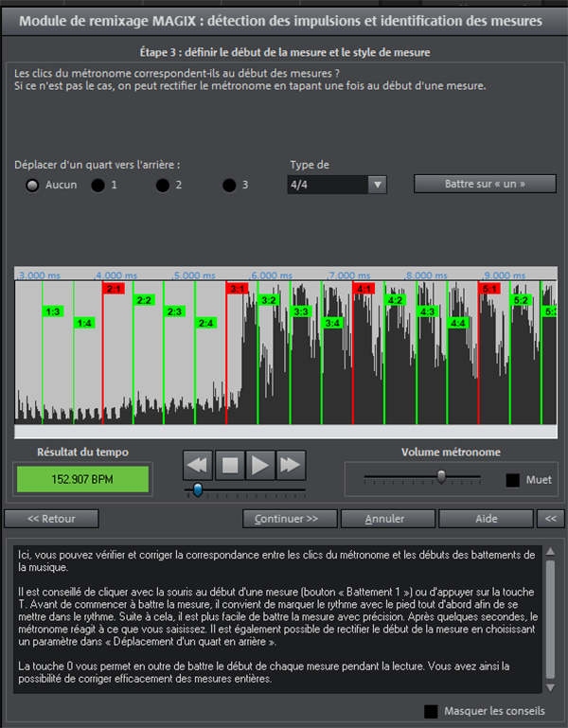The image size is (568, 728).
Task: Click the green 2:4 beat marker
Action: pos(205,323)
